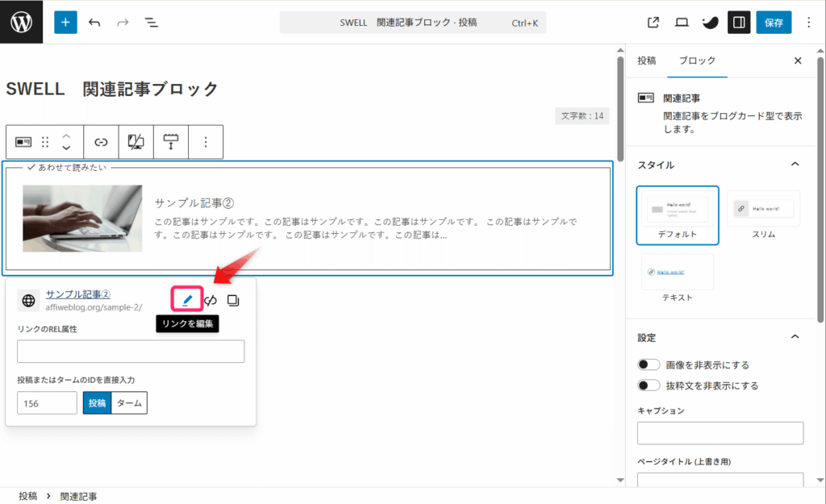826x504 pixels.
Task: Select the 投稿 ID type button
Action: point(97,403)
